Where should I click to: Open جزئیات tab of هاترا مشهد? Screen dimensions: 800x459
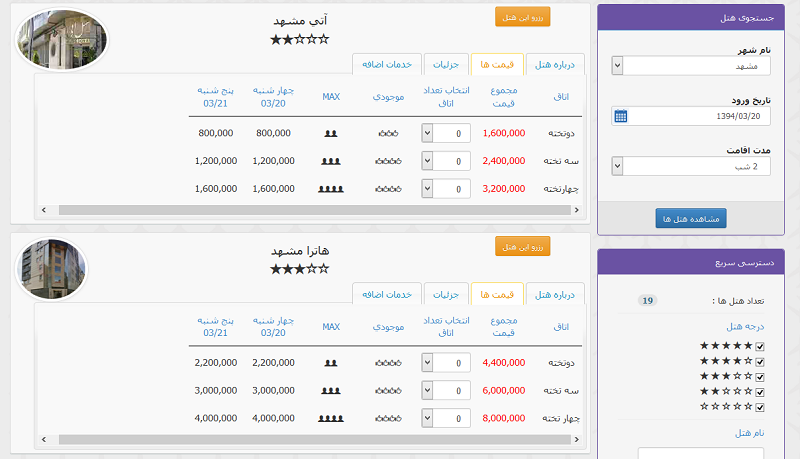446,295
